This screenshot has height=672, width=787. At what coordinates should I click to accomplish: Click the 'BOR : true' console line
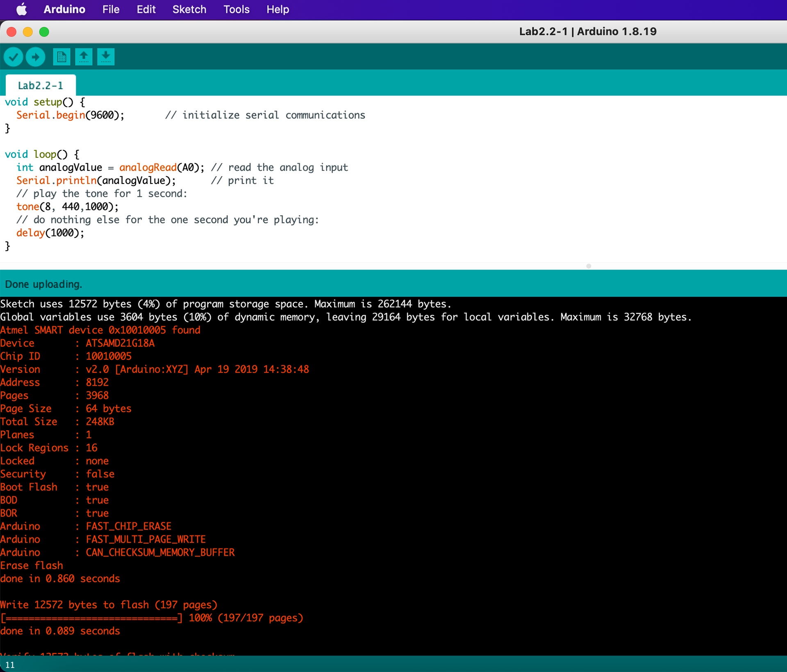55,514
